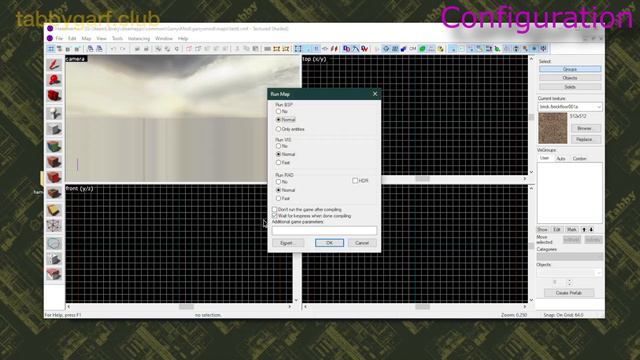Click the Browse texture button
The width and height of the screenshot is (640, 360).
point(584,128)
